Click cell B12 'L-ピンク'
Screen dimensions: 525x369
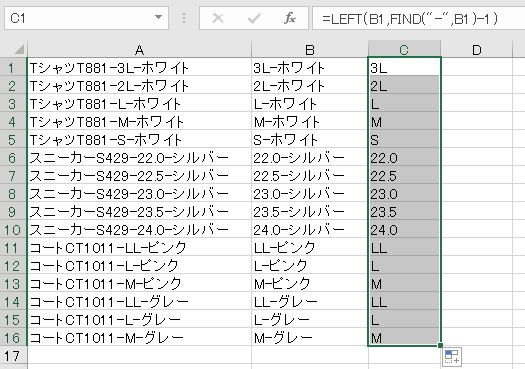(310, 266)
